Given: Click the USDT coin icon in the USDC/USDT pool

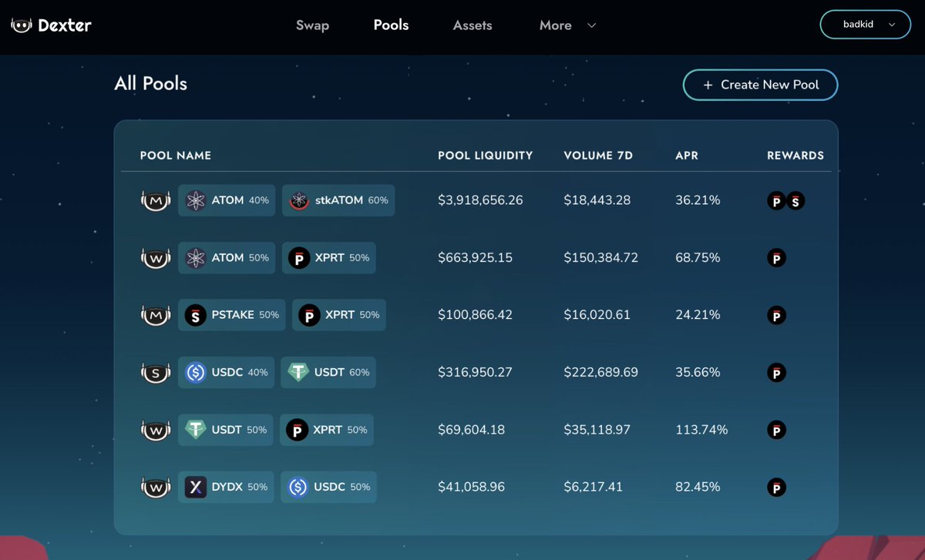Looking at the screenshot, I should (298, 372).
